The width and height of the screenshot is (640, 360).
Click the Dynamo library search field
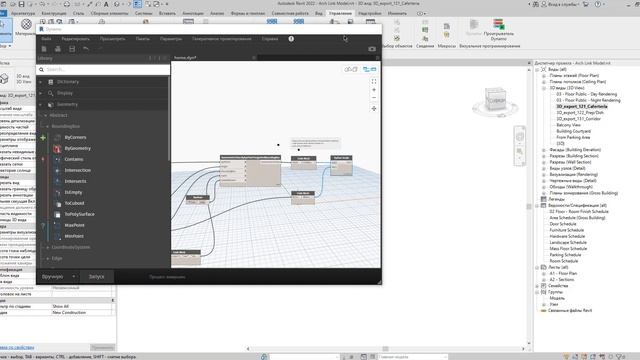[104, 70]
